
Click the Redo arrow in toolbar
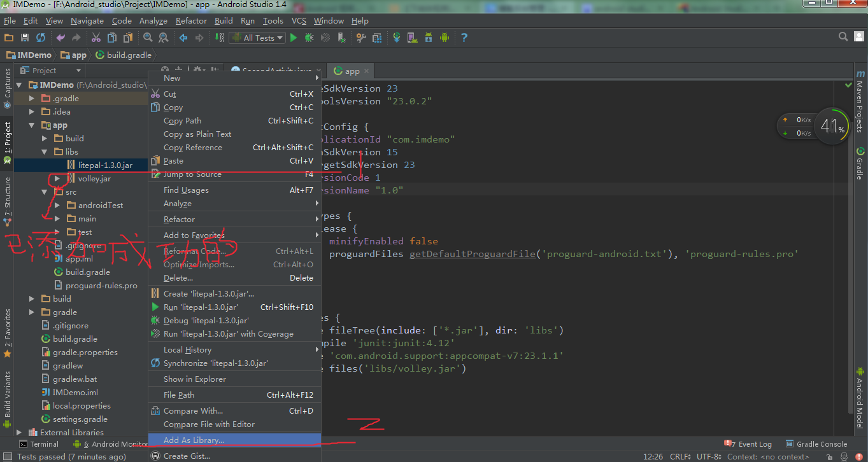coord(76,38)
